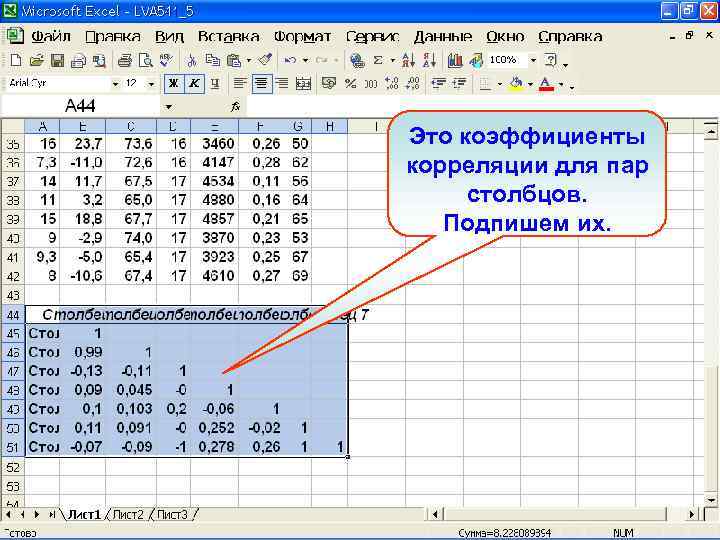Go to the first sheet tab arrow
The image size is (720, 540).
click(8, 515)
